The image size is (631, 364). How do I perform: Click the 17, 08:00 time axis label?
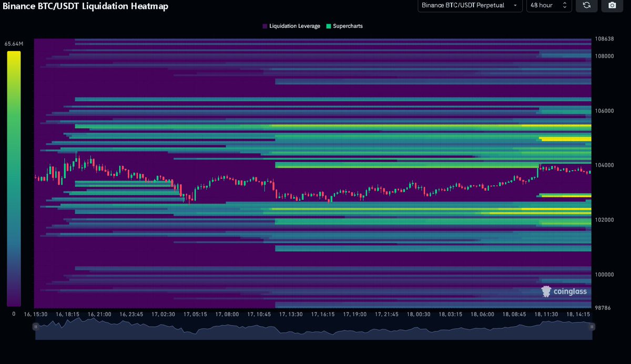227,314
